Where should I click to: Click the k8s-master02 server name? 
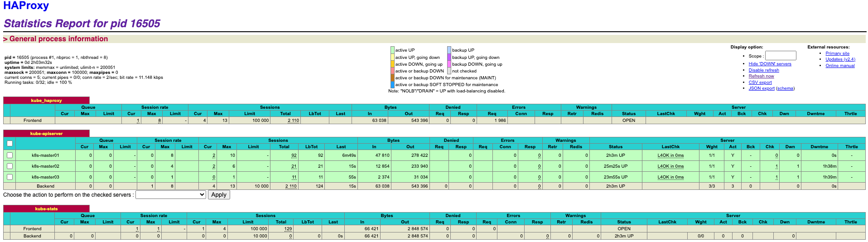coord(45,166)
